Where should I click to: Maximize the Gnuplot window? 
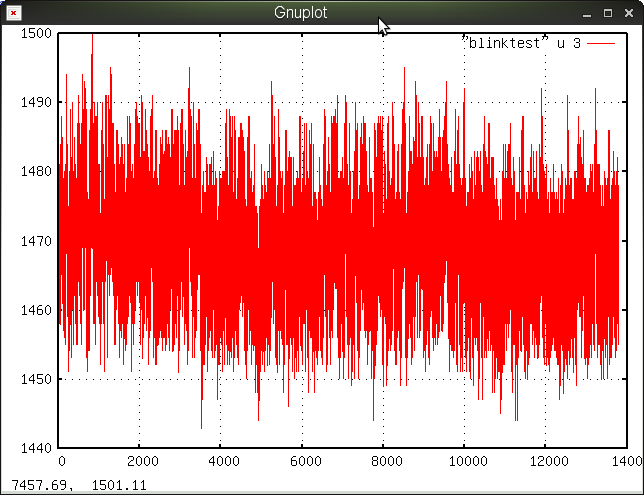[x=608, y=13]
